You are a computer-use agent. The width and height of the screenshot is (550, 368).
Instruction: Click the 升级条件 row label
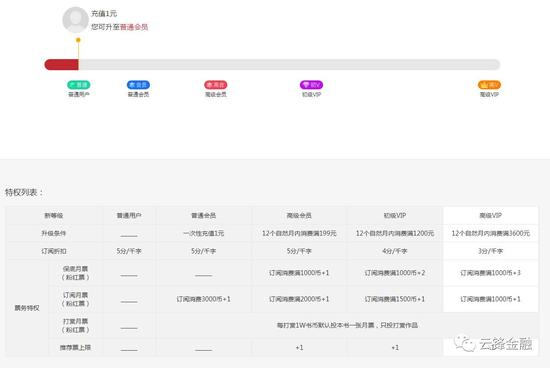click(54, 233)
